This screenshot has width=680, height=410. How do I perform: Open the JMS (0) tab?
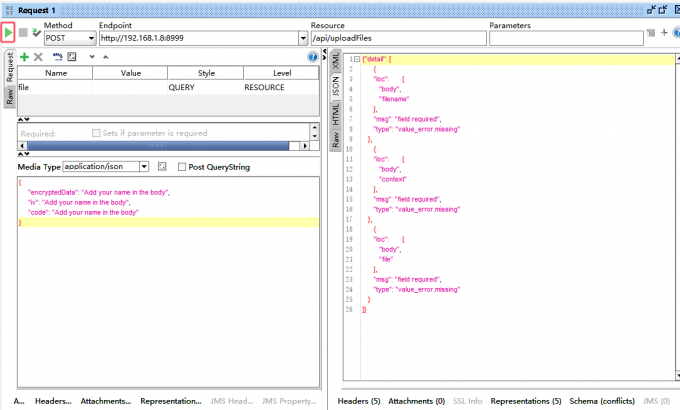point(656,401)
